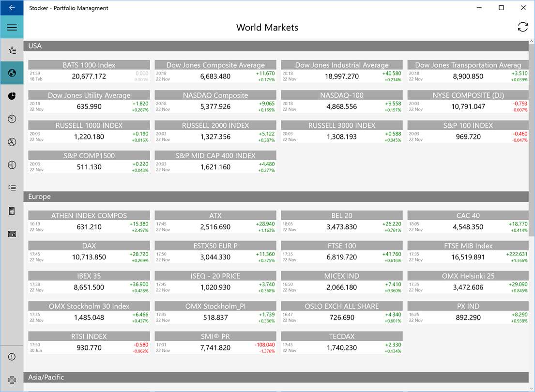Select the NASDAQ Composite card header
The height and width of the screenshot is (392, 535).
[x=215, y=95]
